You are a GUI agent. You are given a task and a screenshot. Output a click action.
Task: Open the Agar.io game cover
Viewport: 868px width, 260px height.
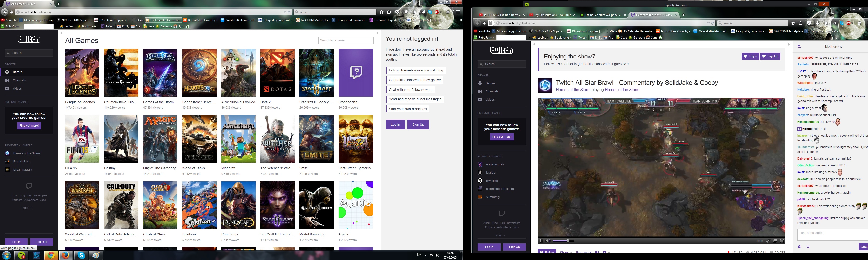356,205
